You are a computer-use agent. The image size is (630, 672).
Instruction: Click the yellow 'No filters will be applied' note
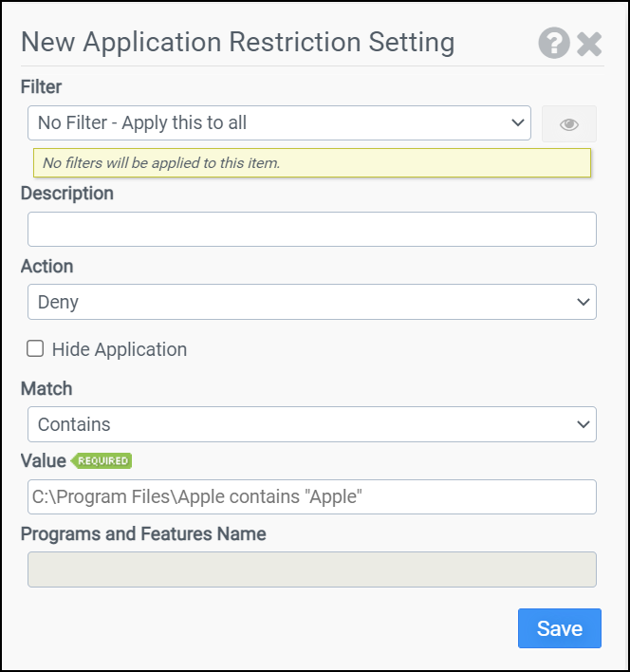311,163
